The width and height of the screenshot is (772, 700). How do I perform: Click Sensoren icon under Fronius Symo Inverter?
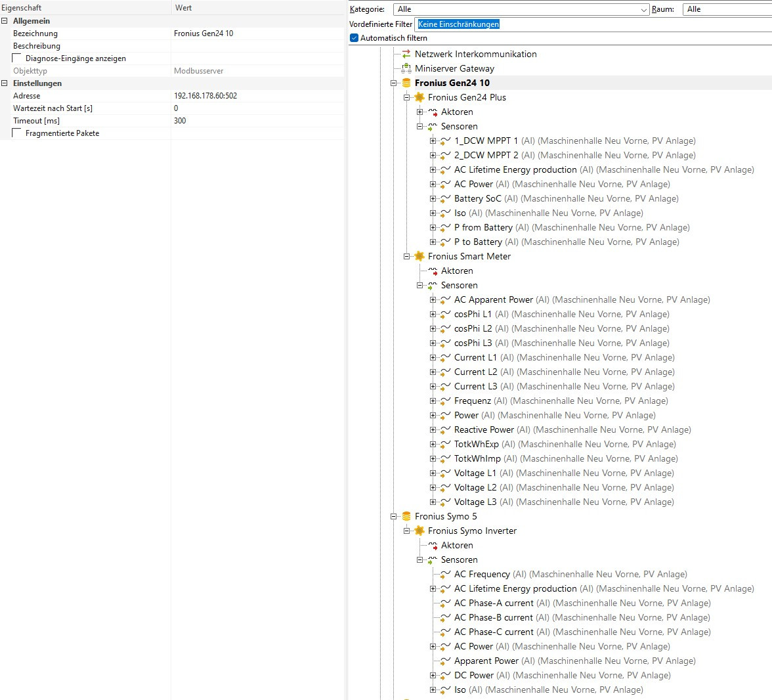432,560
